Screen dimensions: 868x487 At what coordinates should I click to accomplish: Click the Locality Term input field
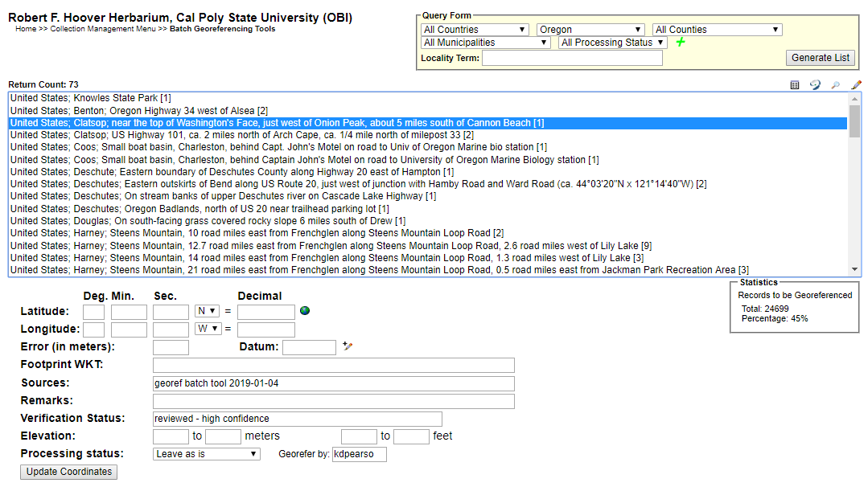[573, 58]
